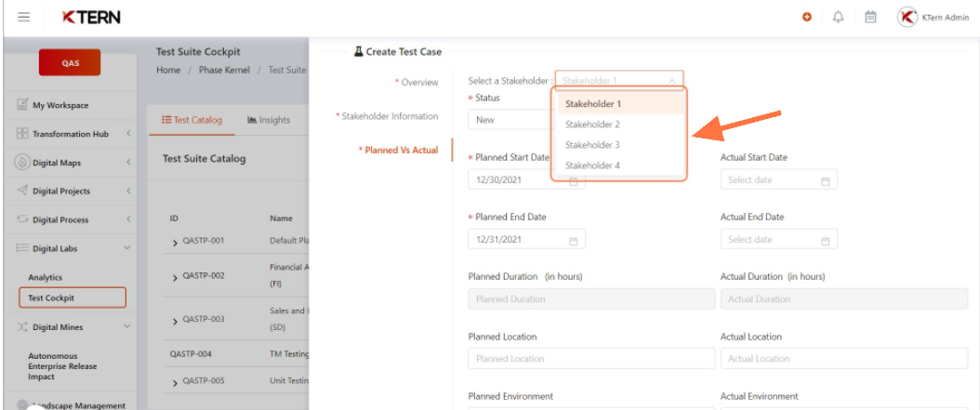Click the Actual End Date calendar icon

coord(825,241)
